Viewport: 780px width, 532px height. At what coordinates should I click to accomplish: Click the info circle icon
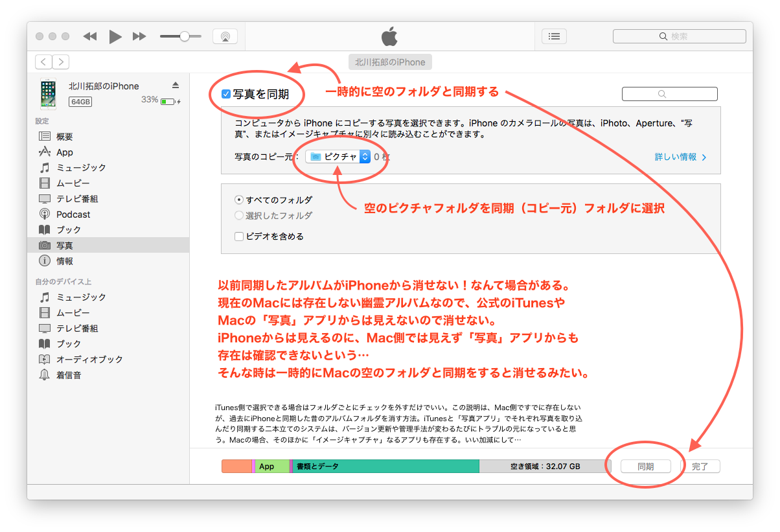[45, 261]
